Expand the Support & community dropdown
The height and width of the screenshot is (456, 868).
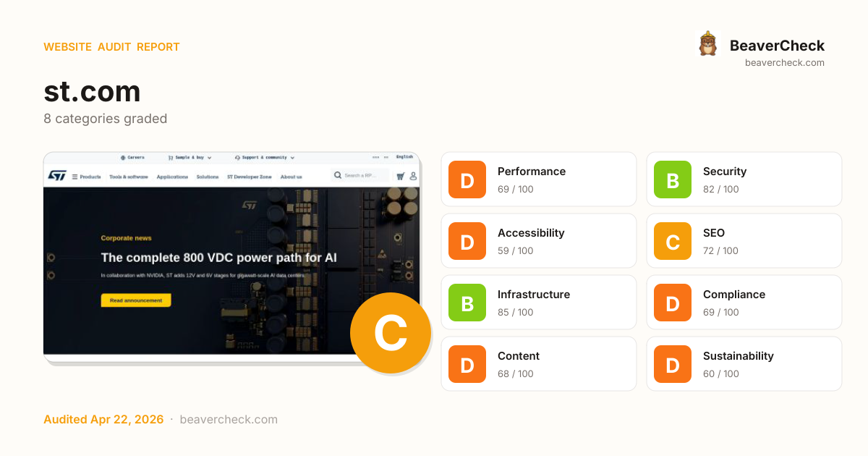pos(264,157)
